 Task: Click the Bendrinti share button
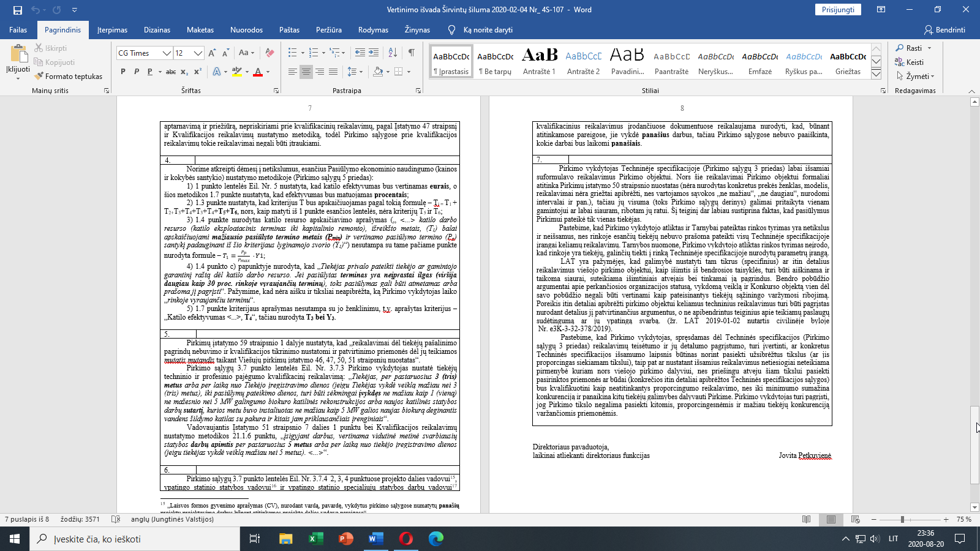(x=944, y=30)
